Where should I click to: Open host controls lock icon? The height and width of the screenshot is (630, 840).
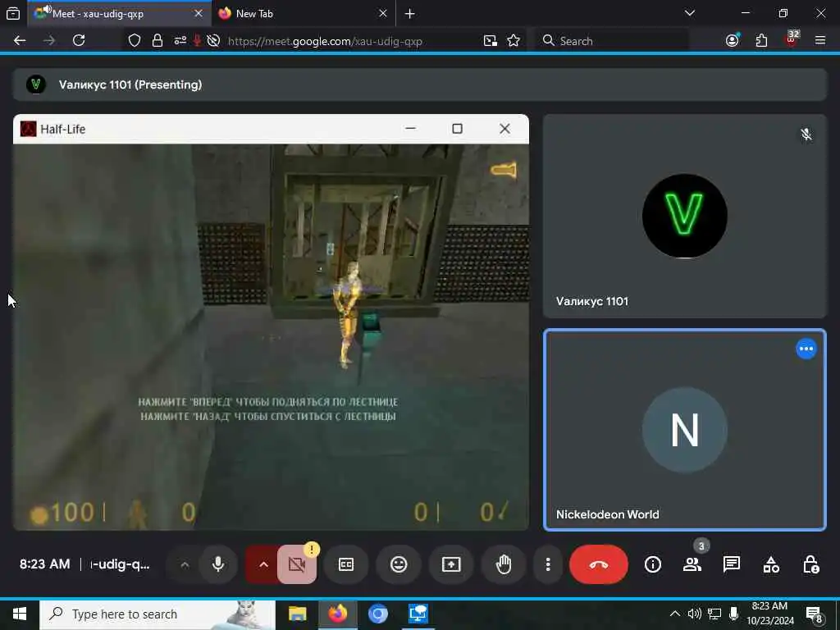coord(810,564)
